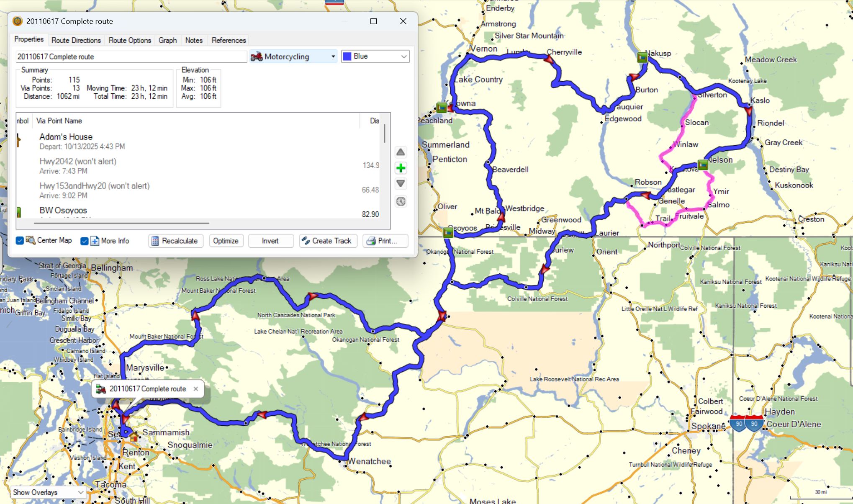Switch to the Route Directions tab

(x=76, y=40)
